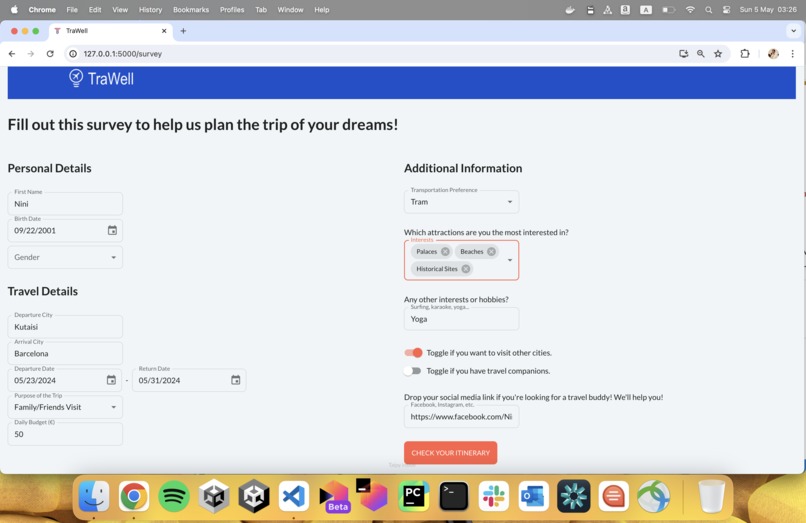
Task: Open the Birth Date calendar picker icon
Action: [x=112, y=230]
